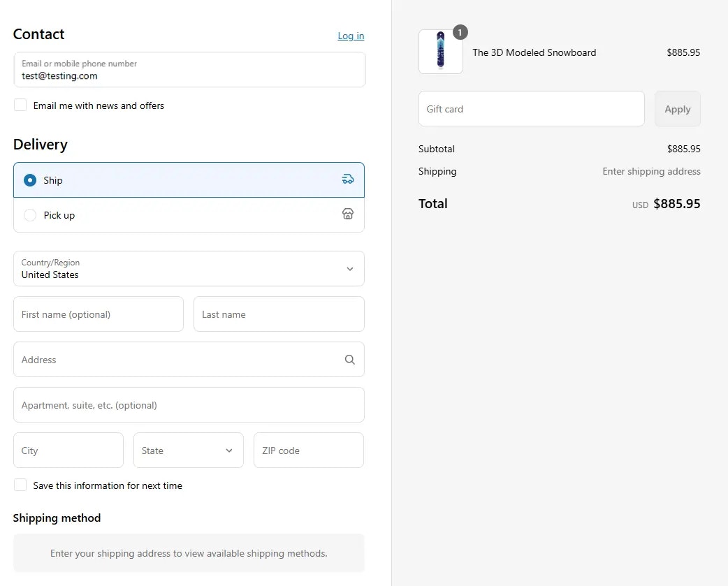Click the shipping truck icon in Ship row
The width and height of the screenshot is (728, 586).
(348, 179)
